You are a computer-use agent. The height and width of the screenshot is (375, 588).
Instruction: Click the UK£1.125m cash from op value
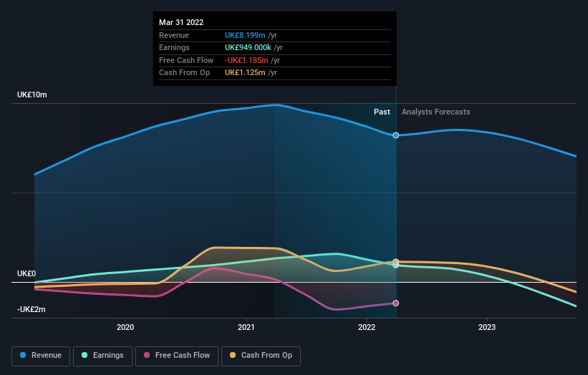245,73
